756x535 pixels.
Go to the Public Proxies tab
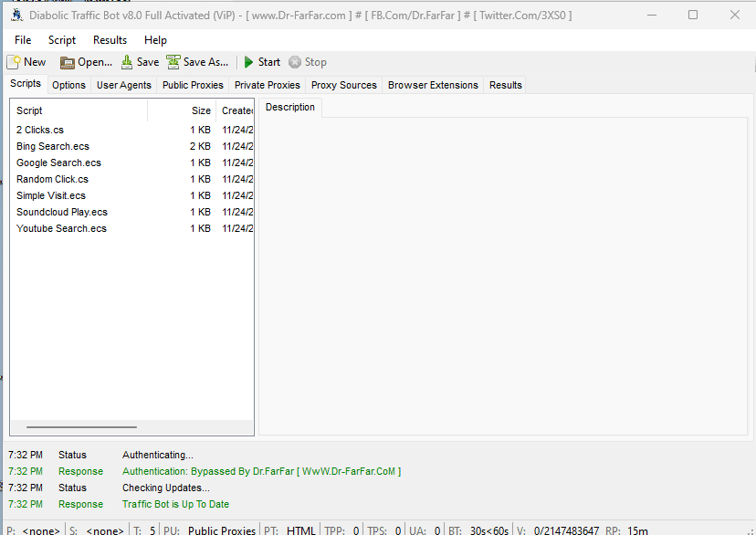point(193,85)
